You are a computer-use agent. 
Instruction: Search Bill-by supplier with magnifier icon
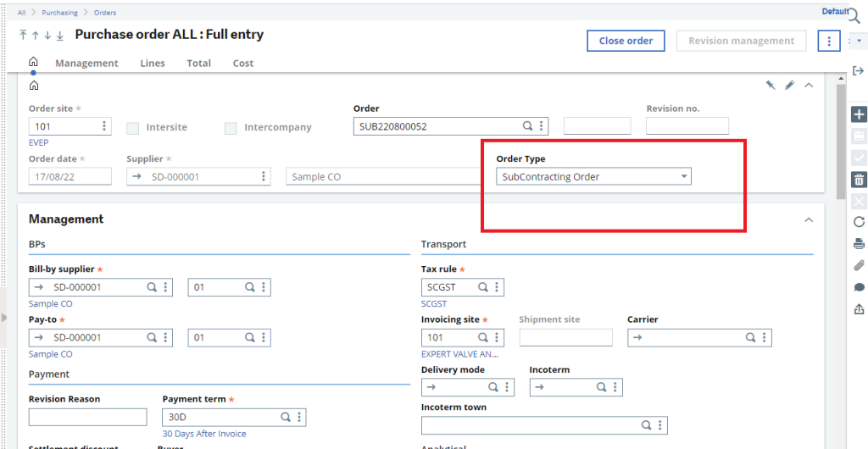pos(151,287)
